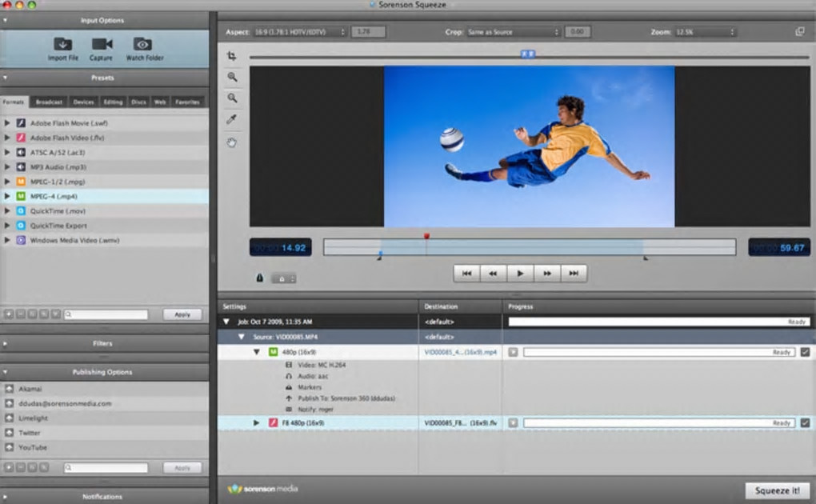Open the Crop 'Same as Source' dropdown
The height and width of the screenshot is (504, 816).
[x=514, y=32]
